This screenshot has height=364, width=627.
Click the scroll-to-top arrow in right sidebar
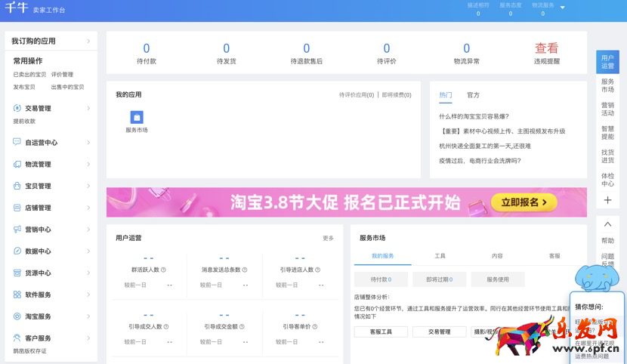click(x=607, y=224)
